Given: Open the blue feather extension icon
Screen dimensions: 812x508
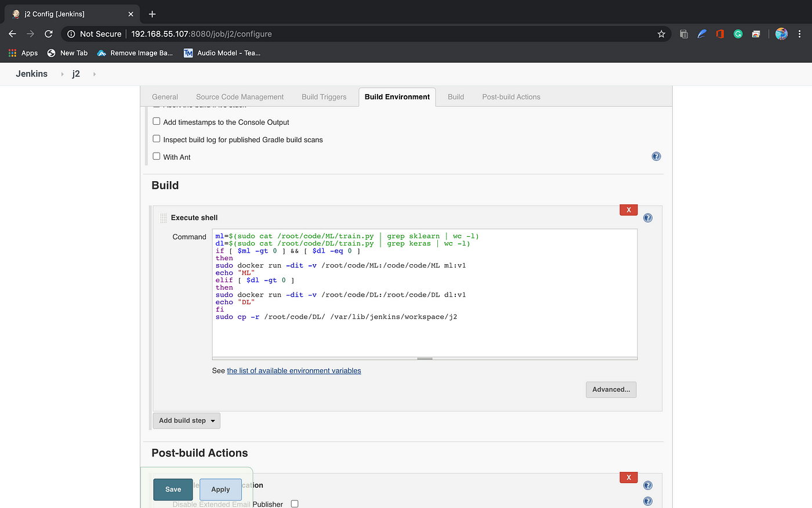Looking at the screenshot, I should (702, 34).
